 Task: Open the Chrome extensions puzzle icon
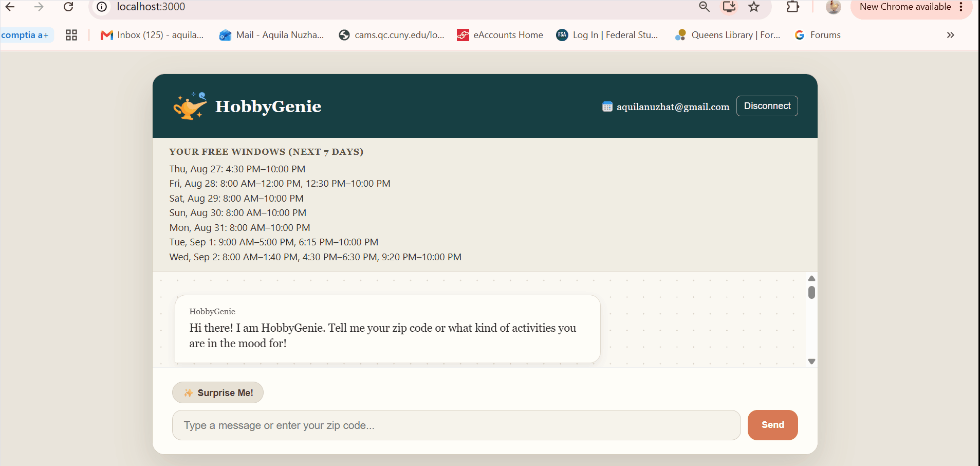(793, 7)
